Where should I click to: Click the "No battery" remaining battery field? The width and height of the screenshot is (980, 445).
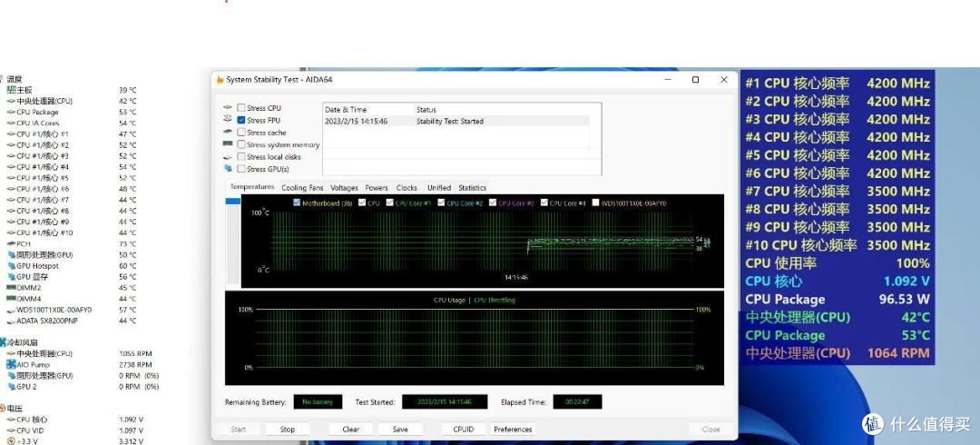tap(318, 401)
